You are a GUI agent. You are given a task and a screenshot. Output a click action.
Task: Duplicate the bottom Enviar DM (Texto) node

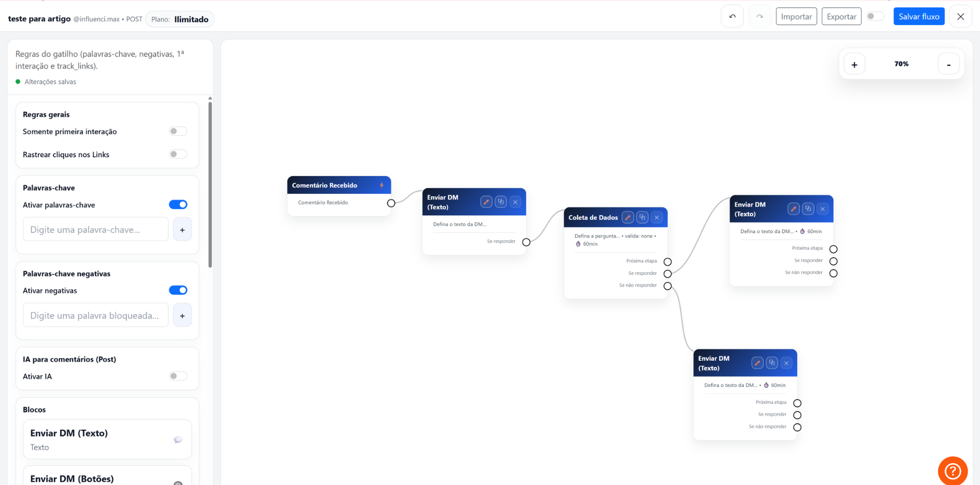coord(772,363)
